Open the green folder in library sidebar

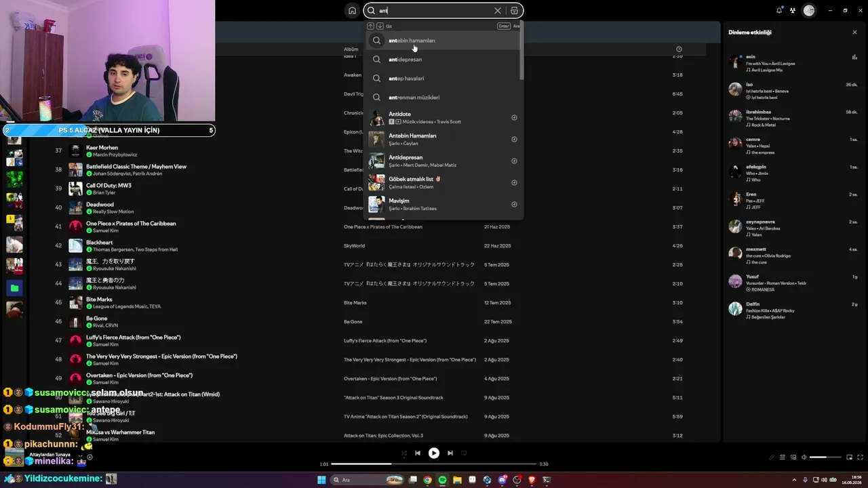pyautogui.click(x=14, y=288)
